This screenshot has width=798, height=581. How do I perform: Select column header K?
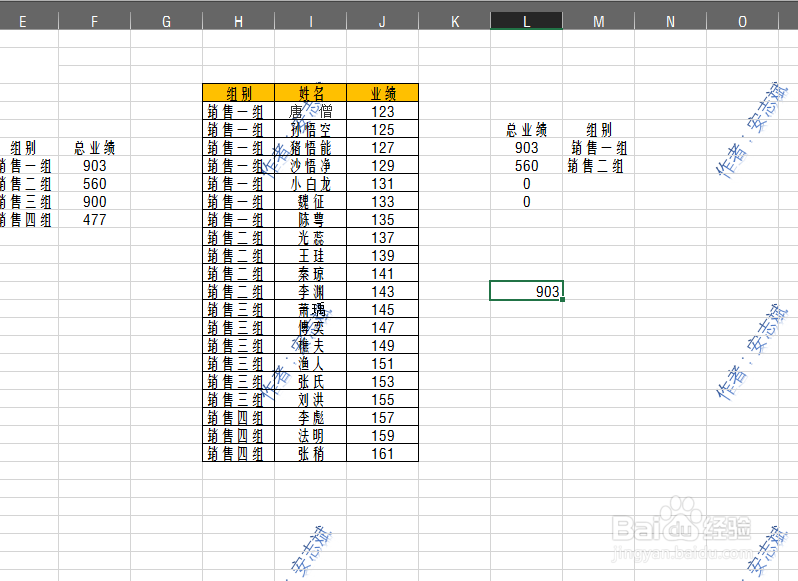(x=454, y=21)
